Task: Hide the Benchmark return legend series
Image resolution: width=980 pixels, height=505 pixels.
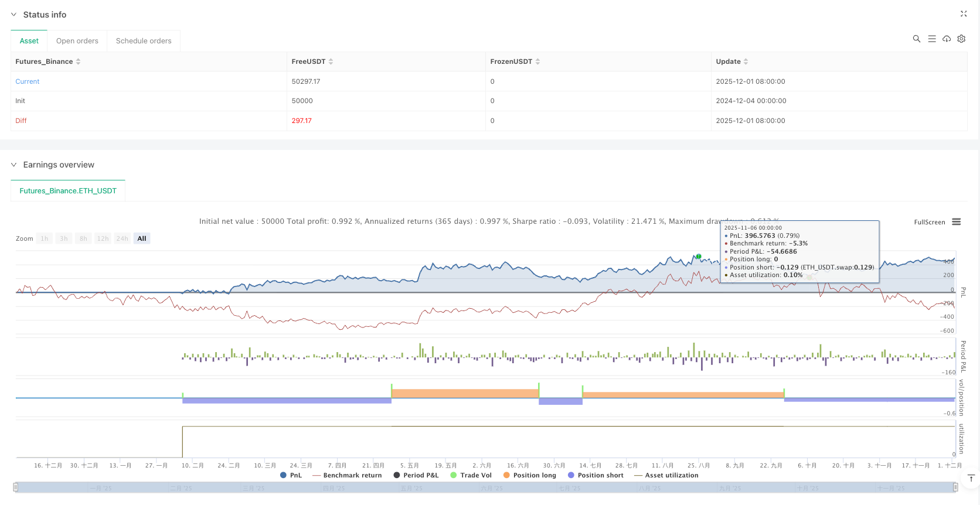Action: pyautogui.click(x=347, y=475)
